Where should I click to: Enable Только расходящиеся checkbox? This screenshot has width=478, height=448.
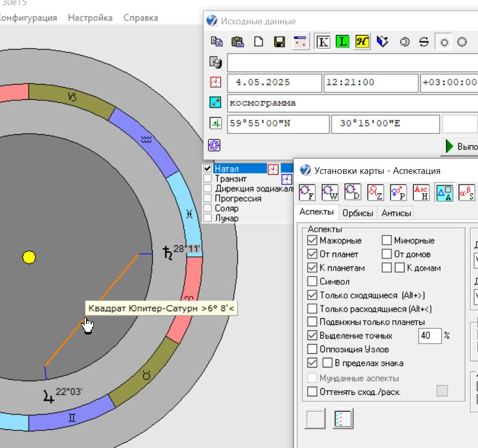pos(312,309)
